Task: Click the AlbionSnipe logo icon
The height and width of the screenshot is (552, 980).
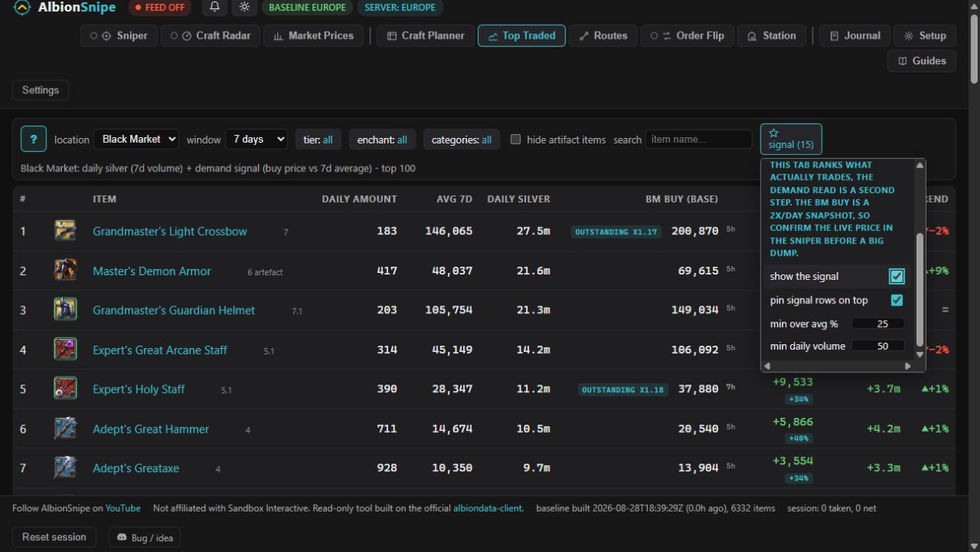Action: click(22, 8)
